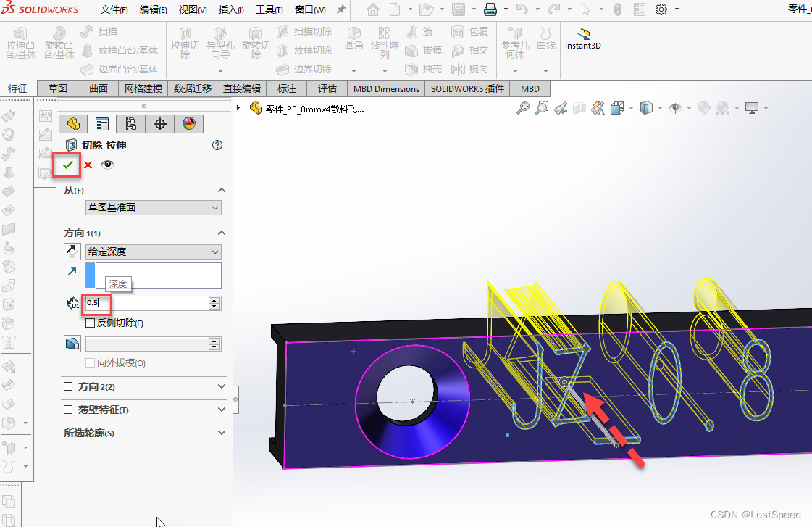Click Instant3D tool

click(583, 38)
